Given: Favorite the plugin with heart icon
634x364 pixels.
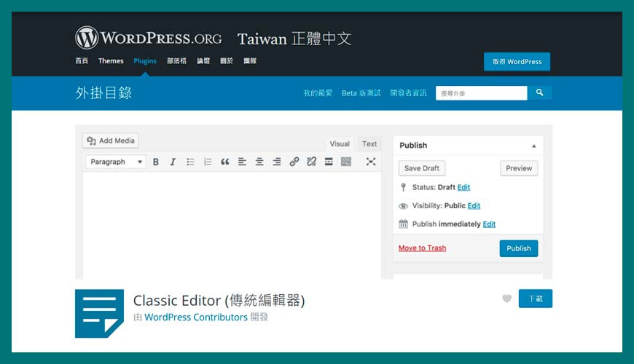Looking at the screenshot, I should [x=506, y=298].
